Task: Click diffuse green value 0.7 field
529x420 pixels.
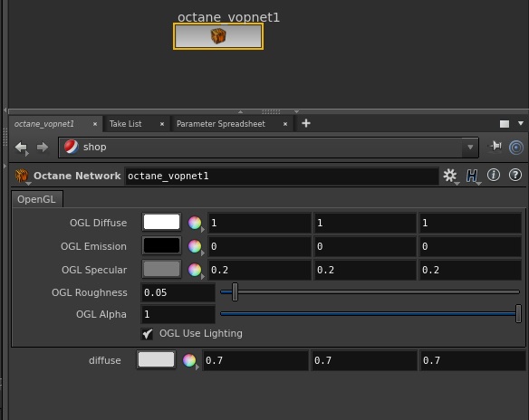Action: tap(364, 360)
